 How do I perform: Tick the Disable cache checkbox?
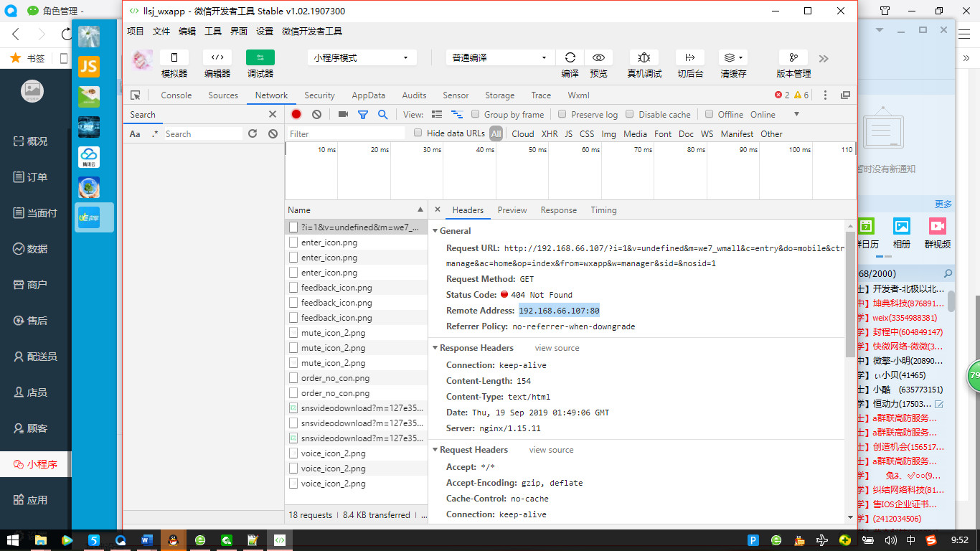(x=630, y=114)
